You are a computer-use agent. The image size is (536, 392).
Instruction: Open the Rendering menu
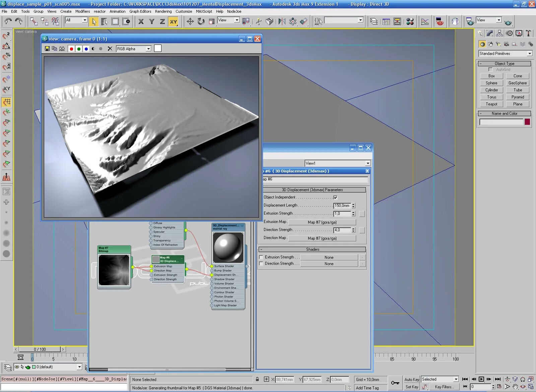(x=163, y=11)
